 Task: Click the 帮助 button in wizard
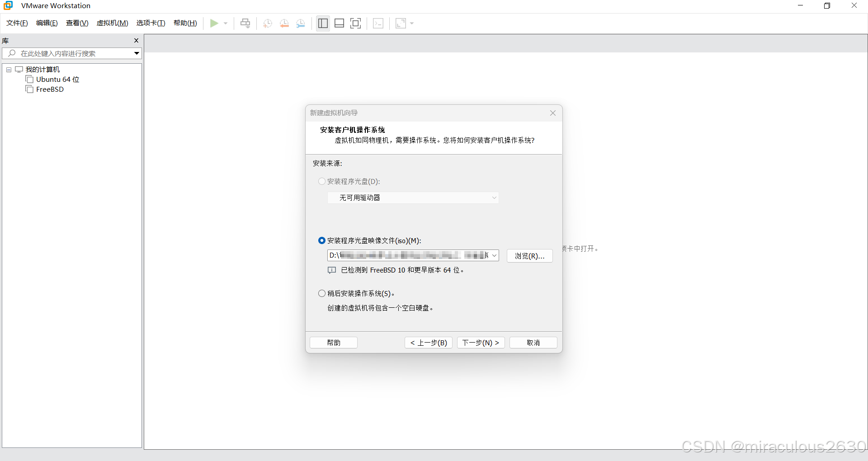(x=334, y=343)
